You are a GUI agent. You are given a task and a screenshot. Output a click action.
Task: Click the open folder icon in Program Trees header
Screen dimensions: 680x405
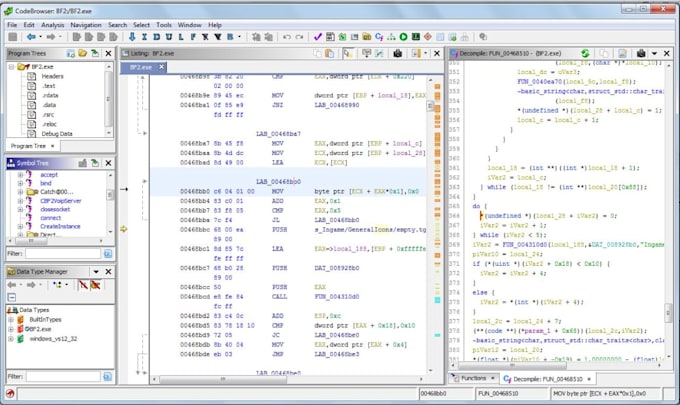click(x=83, y=53)
